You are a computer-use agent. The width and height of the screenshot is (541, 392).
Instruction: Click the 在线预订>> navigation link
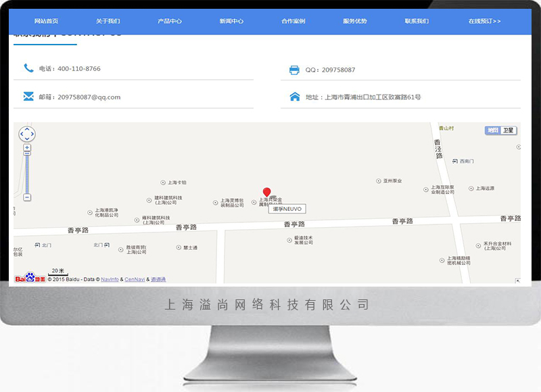[x=484, y=21]
